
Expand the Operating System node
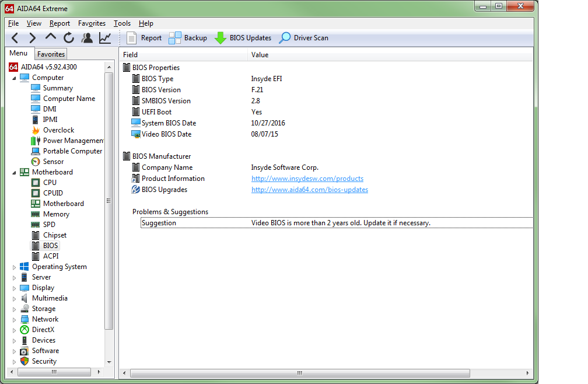coord(14,267)
